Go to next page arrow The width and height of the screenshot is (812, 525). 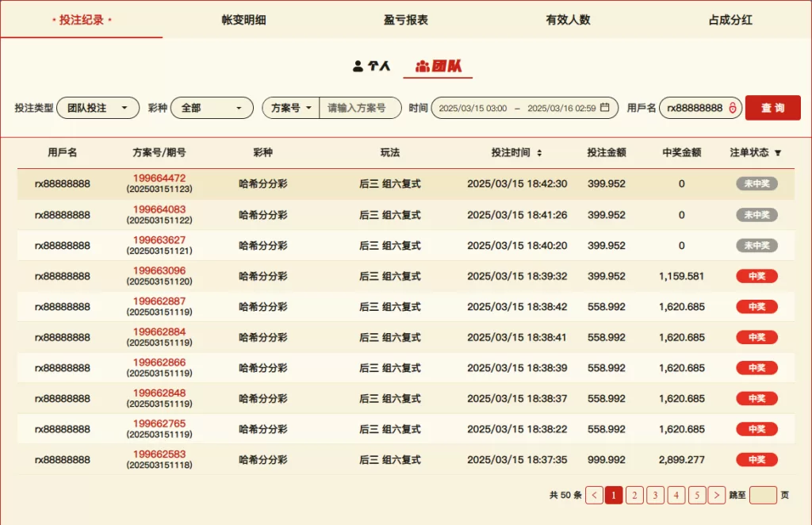click(x=717, y=495)
